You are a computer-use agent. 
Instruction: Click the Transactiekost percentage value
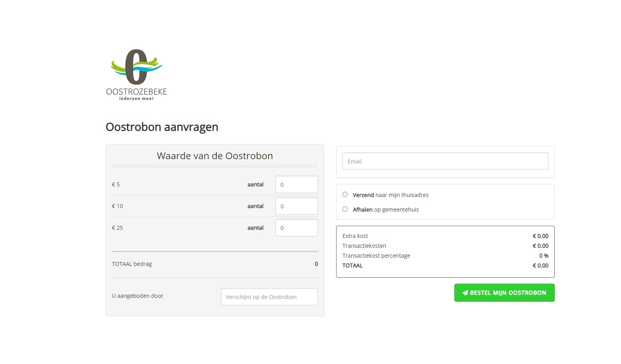coord(543,256)
